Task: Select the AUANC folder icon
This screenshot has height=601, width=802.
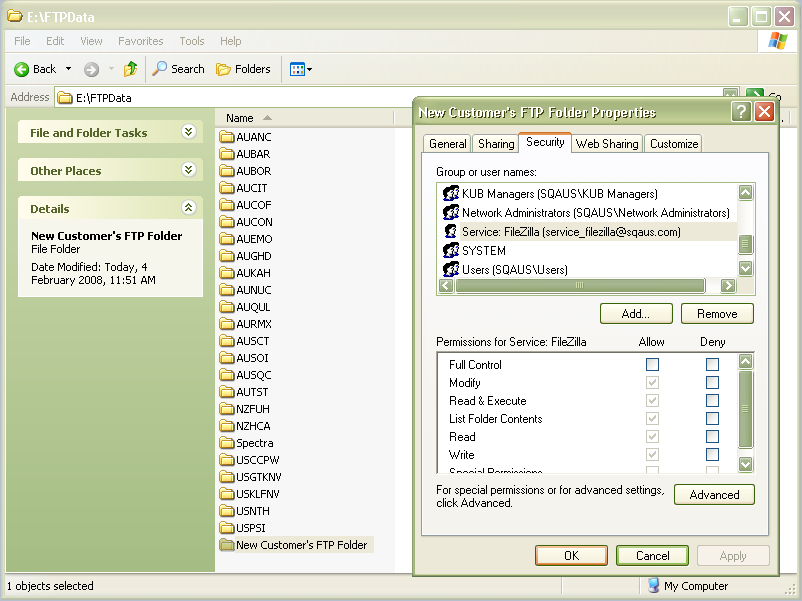Action: pos(226,137)
